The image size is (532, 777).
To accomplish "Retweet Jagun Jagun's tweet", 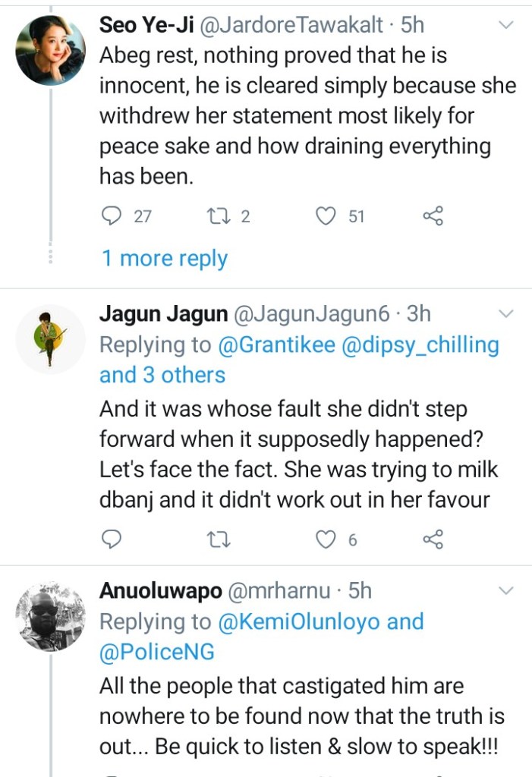I will (x=217, y=539).
